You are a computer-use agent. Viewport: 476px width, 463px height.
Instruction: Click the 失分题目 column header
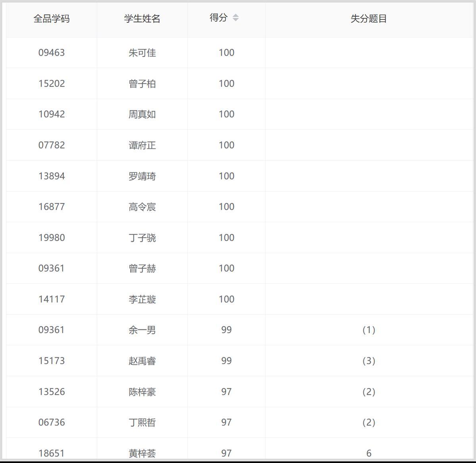pyautogui.click(x=369, y=19)
